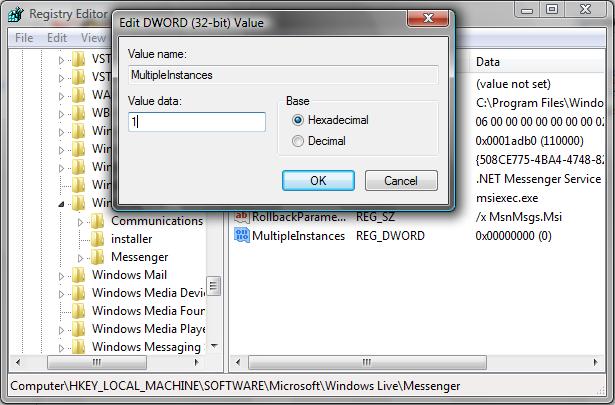
Task: Click the Windows Mail folder icon
Action: pos(78,275)
